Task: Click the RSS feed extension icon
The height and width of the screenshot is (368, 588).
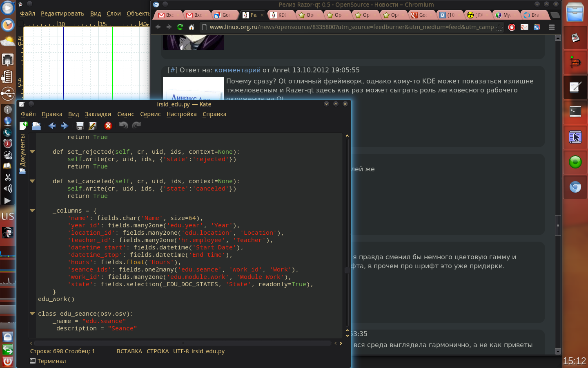Action: (x=537, y=27)
